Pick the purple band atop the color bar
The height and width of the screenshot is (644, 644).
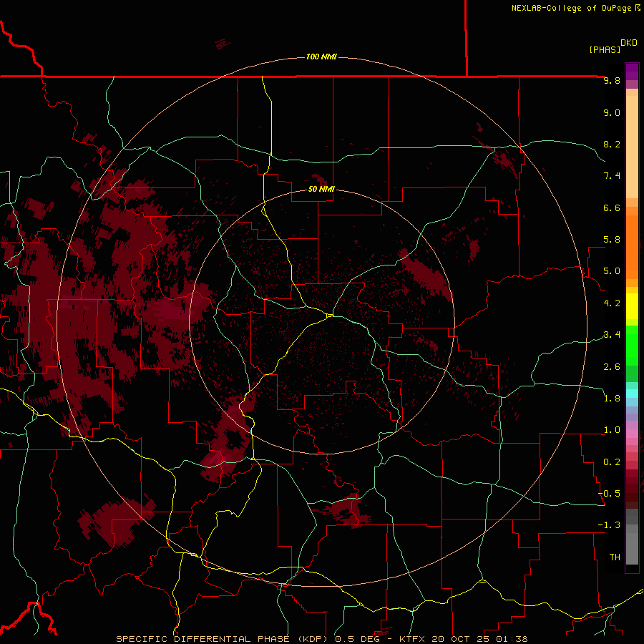click(632, 72)
